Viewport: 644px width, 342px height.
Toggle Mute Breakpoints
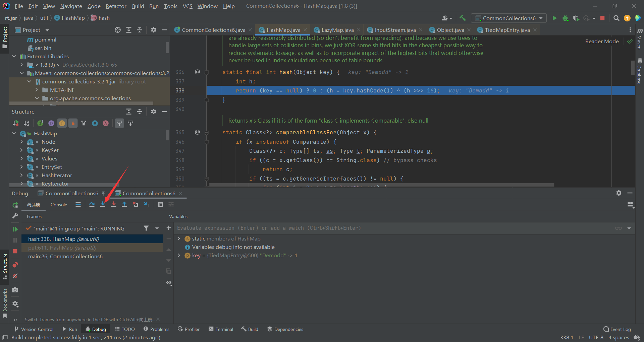click(x=15, y=276)
